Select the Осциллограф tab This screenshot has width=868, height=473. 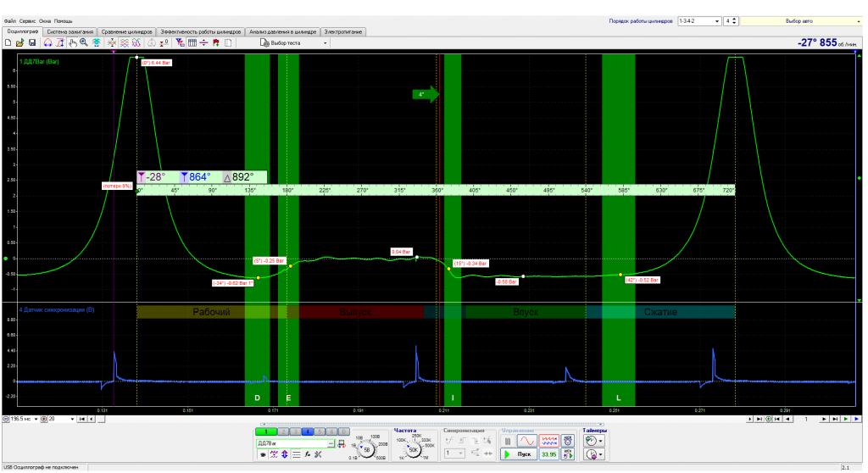22,31
